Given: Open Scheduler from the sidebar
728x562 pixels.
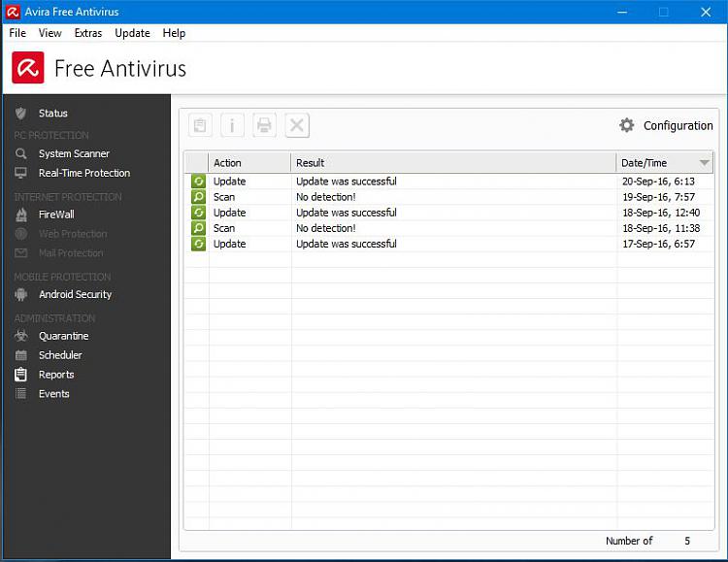Looking at the screenshot, I should (x=60, y=355).
